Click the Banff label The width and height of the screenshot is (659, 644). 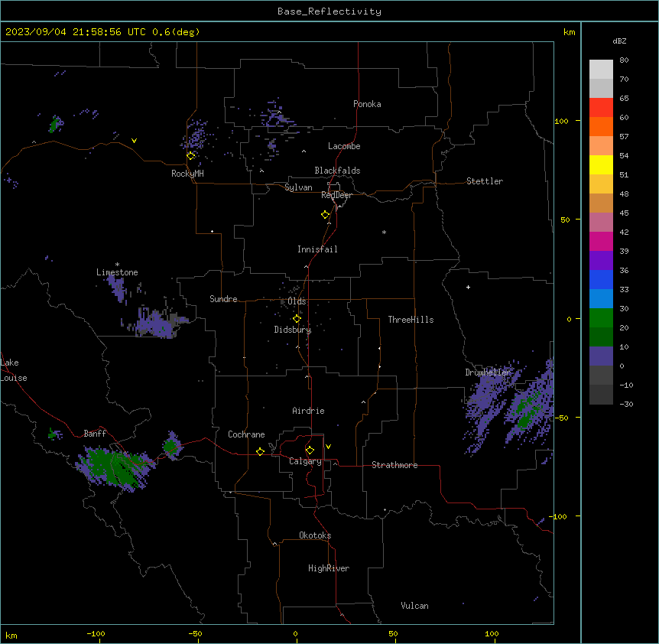tap(95, 434)
